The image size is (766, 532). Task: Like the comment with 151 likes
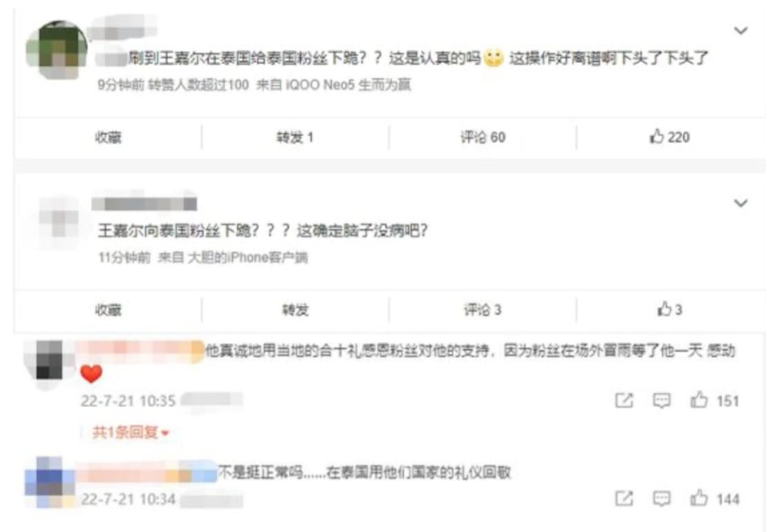point(714,401)
